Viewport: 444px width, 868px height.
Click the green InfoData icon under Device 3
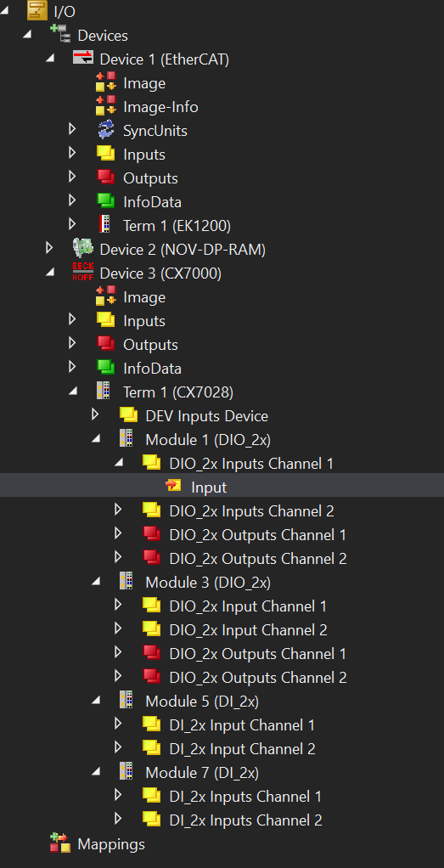pos(106,368)
